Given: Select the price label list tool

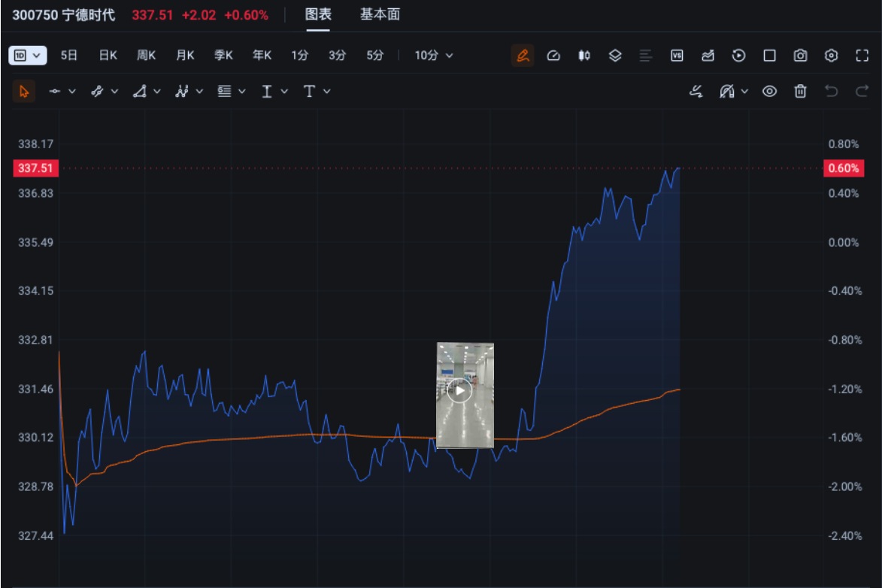Looking at the screenshot, I should point(224,91).
